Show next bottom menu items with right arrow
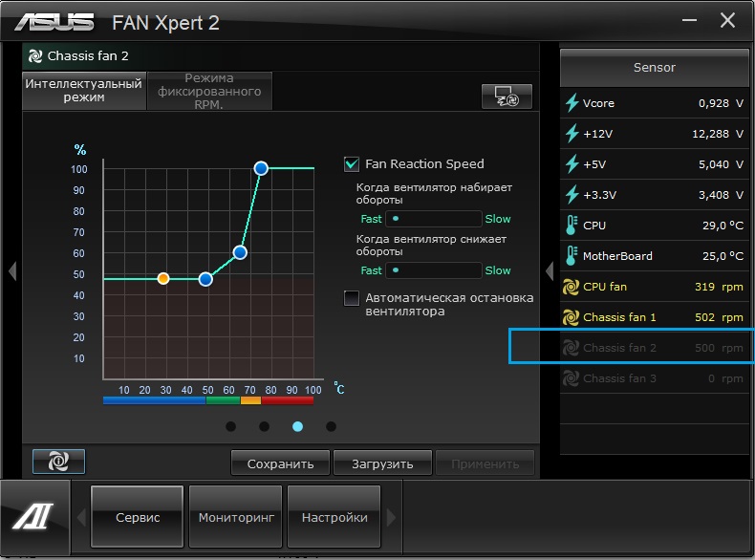This screenshot has height=560, width=755. click(391, 518)
